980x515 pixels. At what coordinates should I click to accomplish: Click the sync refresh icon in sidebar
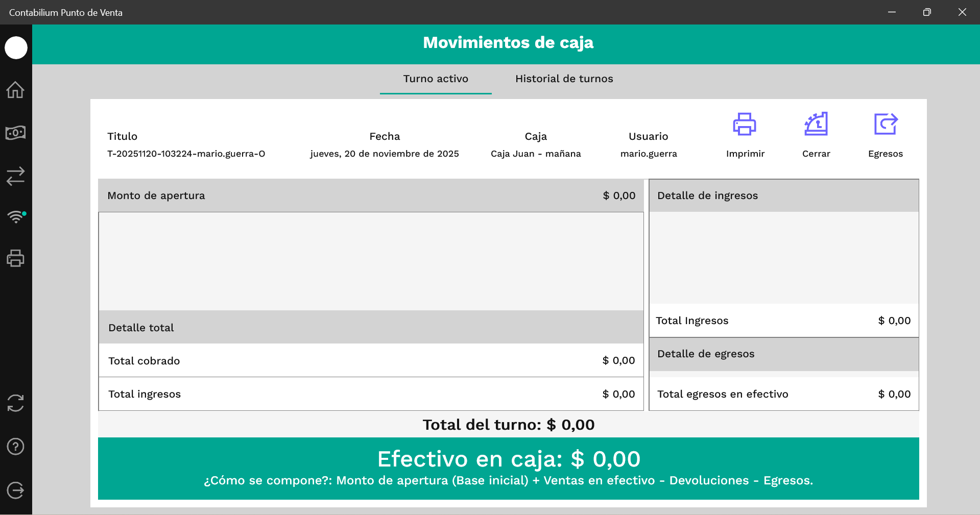[15, 403]
